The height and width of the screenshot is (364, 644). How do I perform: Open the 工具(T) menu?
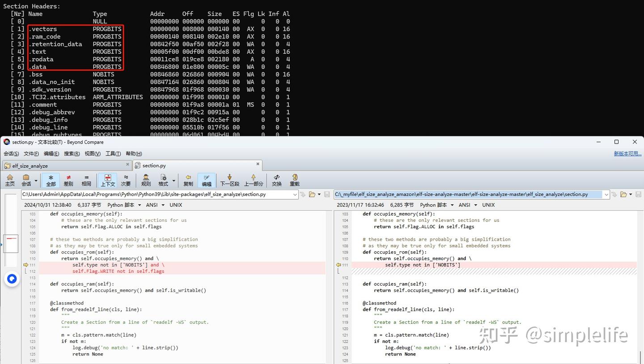pos(113,154)
